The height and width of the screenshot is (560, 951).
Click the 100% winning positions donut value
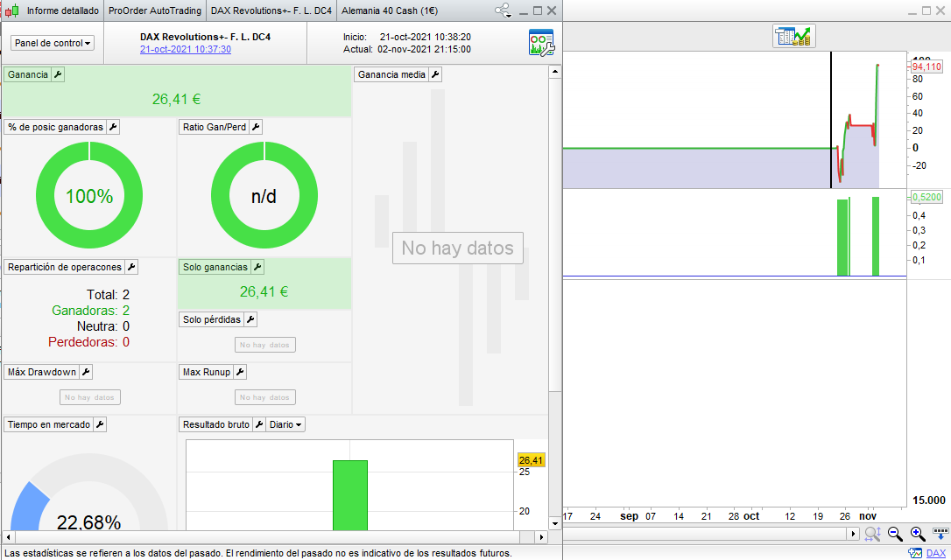click(89, 196)
